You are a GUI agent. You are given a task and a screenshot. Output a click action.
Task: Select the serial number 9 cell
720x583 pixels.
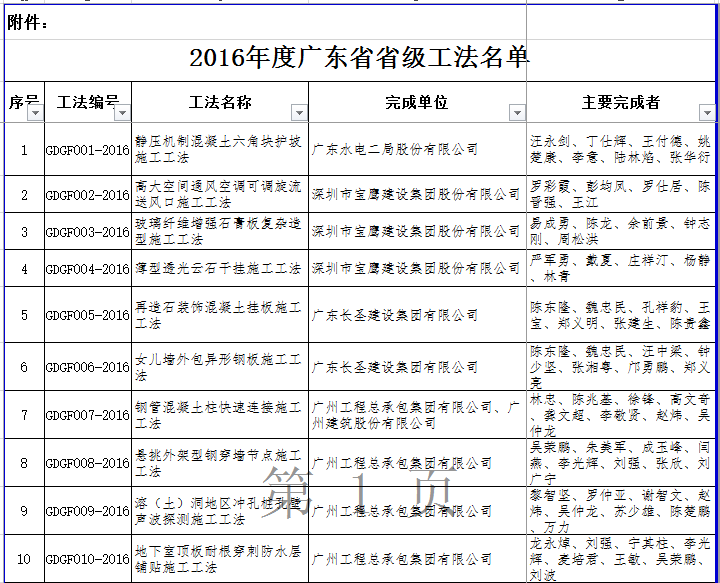coord(24,511)
